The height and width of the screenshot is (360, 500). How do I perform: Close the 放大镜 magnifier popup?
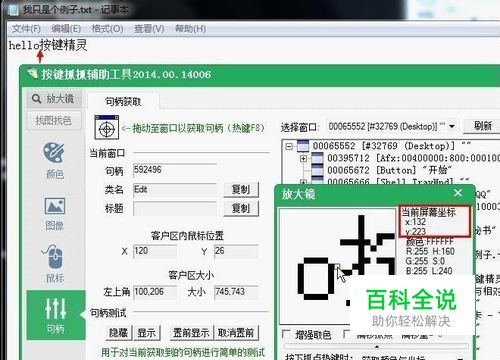458,193
